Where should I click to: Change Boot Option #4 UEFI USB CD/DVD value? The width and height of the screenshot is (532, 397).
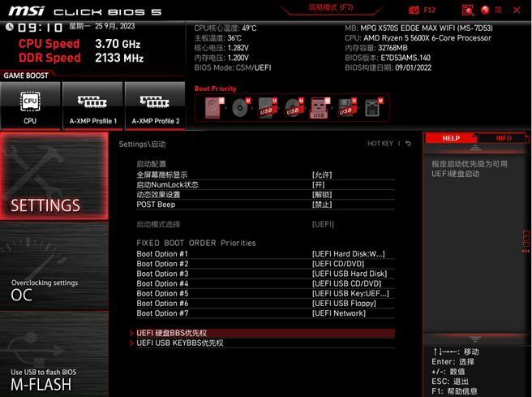347,283
